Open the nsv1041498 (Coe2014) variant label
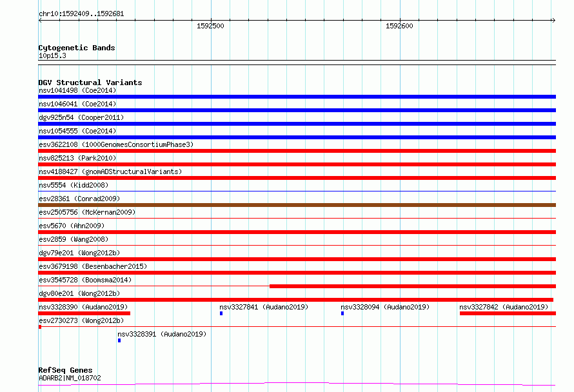 77,90
